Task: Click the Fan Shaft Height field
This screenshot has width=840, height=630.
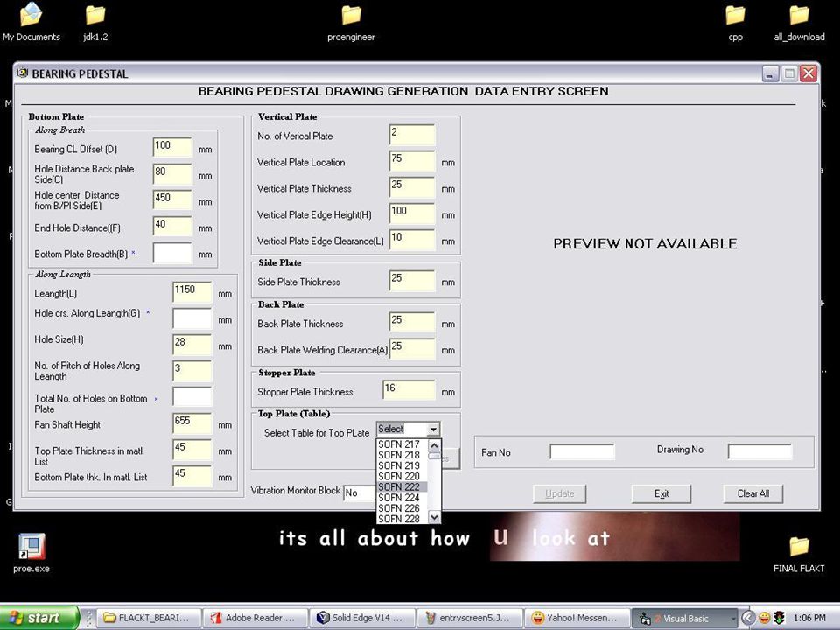Action: [192, 423]
